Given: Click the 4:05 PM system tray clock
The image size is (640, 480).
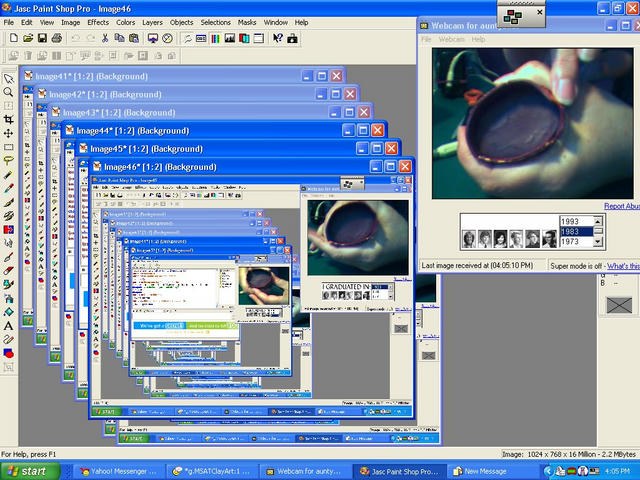Looking at the screenshot, I should coord(617,471).
